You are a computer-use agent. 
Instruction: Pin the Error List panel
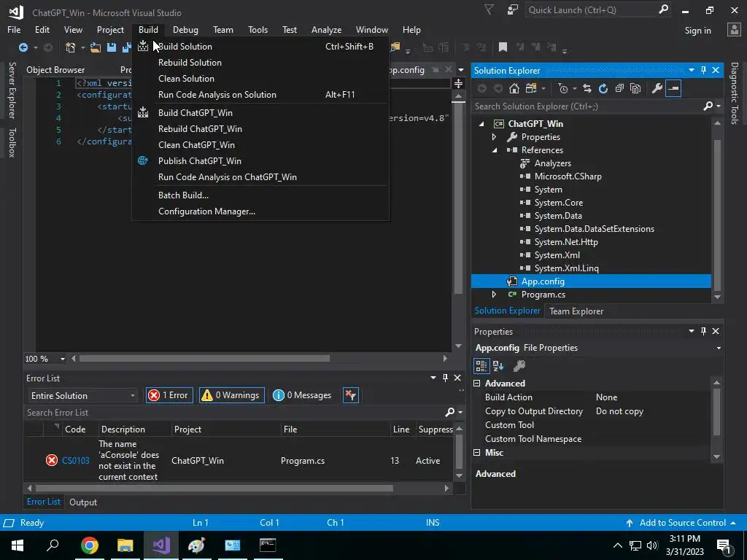pyautogui.click(x=445, y=378)
